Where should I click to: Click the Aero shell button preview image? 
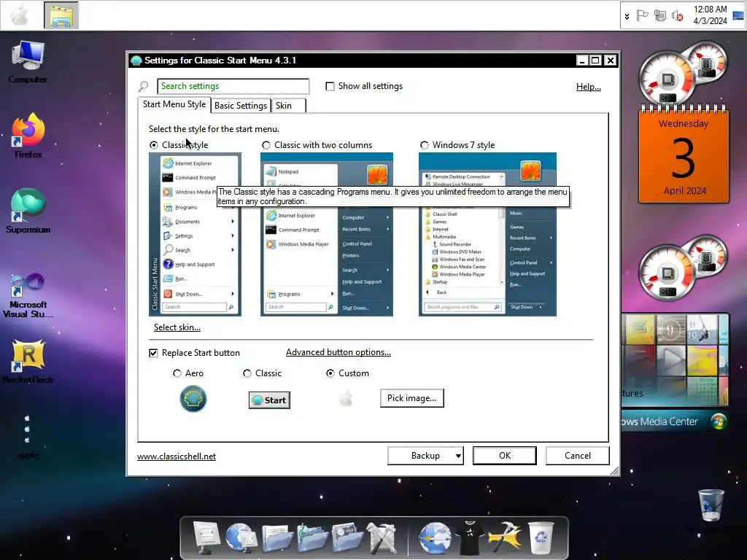tap(193, 399)
